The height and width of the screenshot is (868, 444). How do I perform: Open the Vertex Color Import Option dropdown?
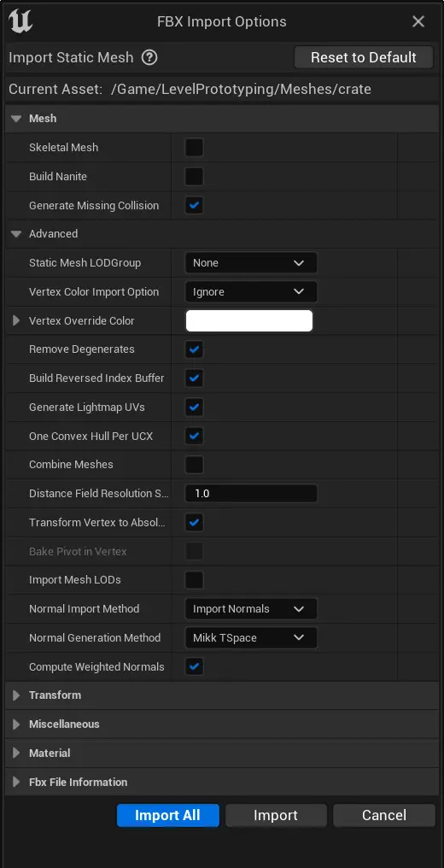pyautogui.click(x=251, y=291)
